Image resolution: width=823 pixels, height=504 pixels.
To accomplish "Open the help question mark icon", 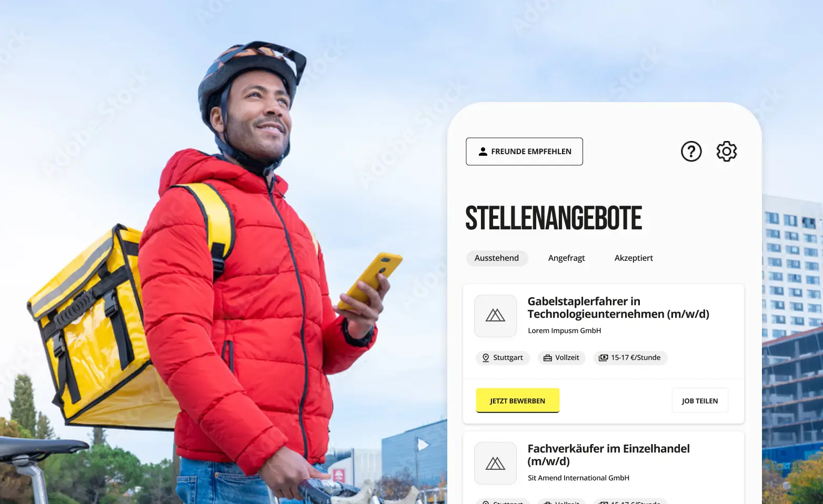I will [x=691, y=152].
